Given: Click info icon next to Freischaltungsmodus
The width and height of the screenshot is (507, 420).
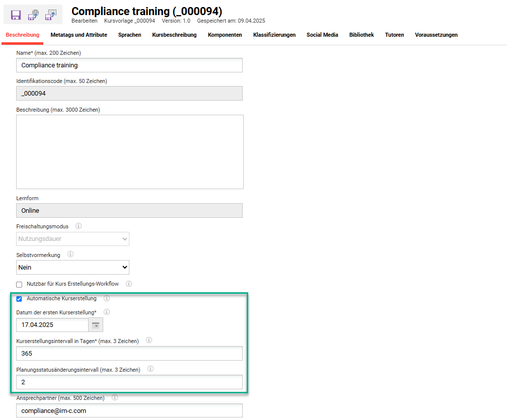Looking at the screenshot, I should (x=79, y=226).
